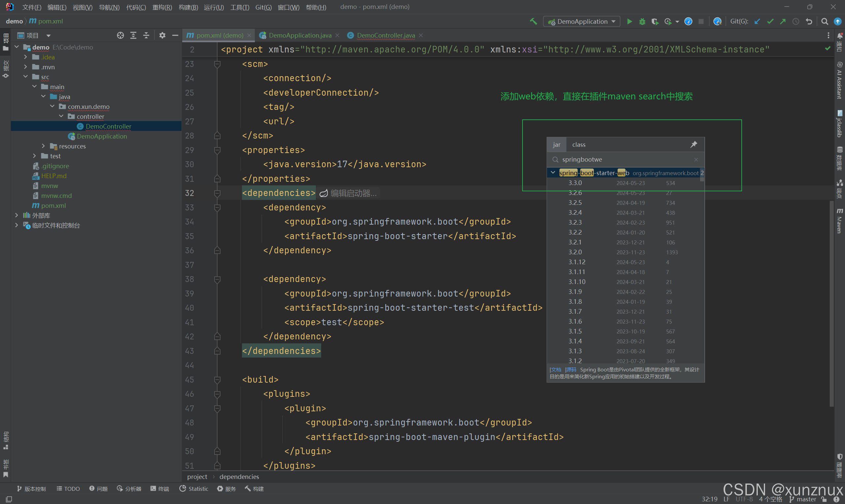845x504 pixels.
Task: Open Search Everywhere magnifier icon
Action: 825,21
